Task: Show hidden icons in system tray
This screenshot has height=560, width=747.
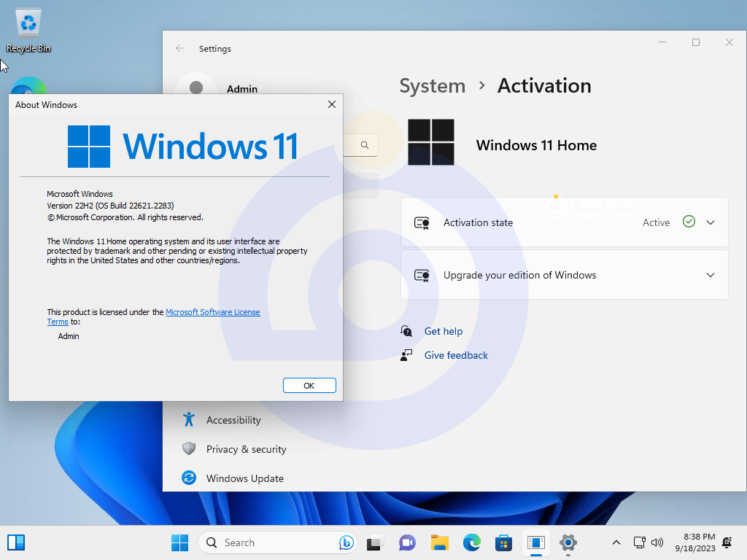Action: tap(616, 542)
